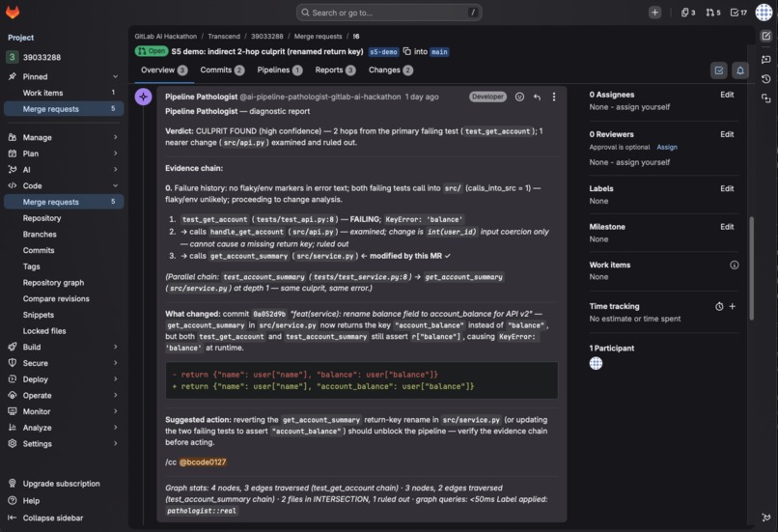The width and height of the screenshot is (778, 532).
Task: Open more actions menu on the comment
Action: coord(554,97)
